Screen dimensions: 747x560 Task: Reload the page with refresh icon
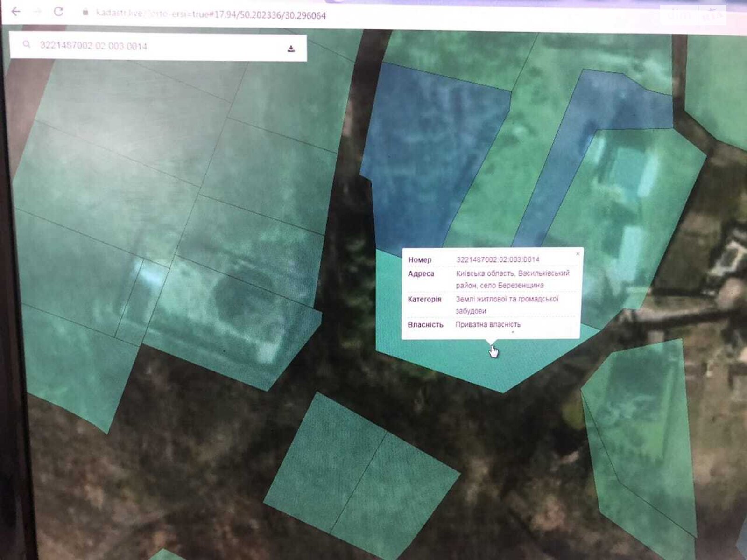click(x=58, y=12)
